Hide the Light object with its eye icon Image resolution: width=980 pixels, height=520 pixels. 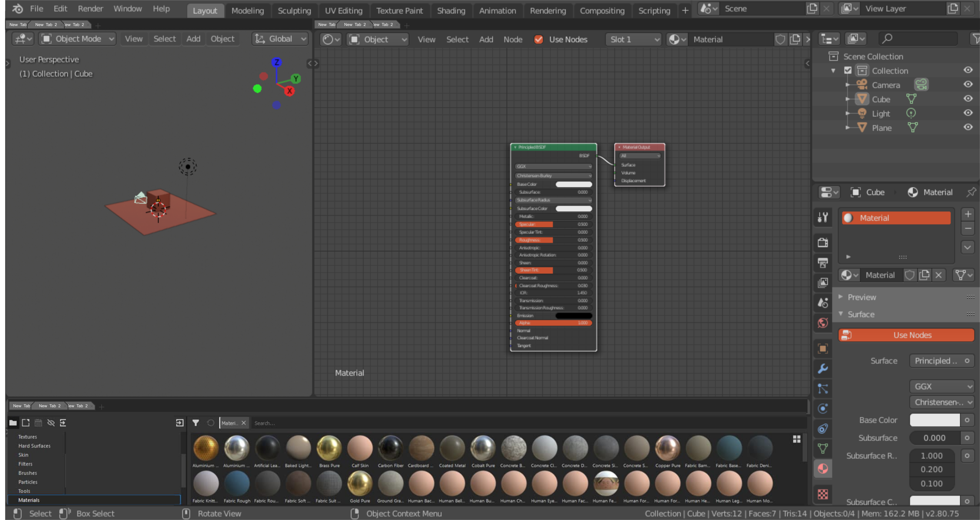point(968,113)
